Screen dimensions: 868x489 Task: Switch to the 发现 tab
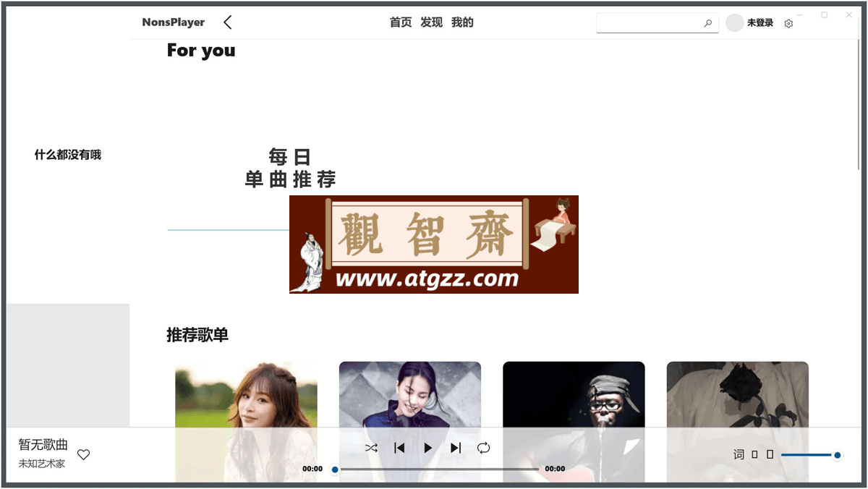click(x=431, y=22)
